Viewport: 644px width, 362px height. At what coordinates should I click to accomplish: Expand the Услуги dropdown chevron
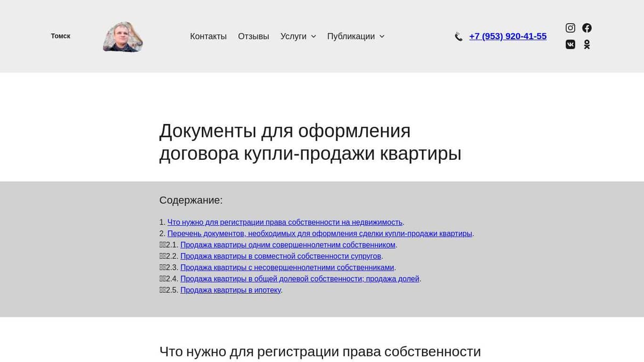click(x=313, y=36)
